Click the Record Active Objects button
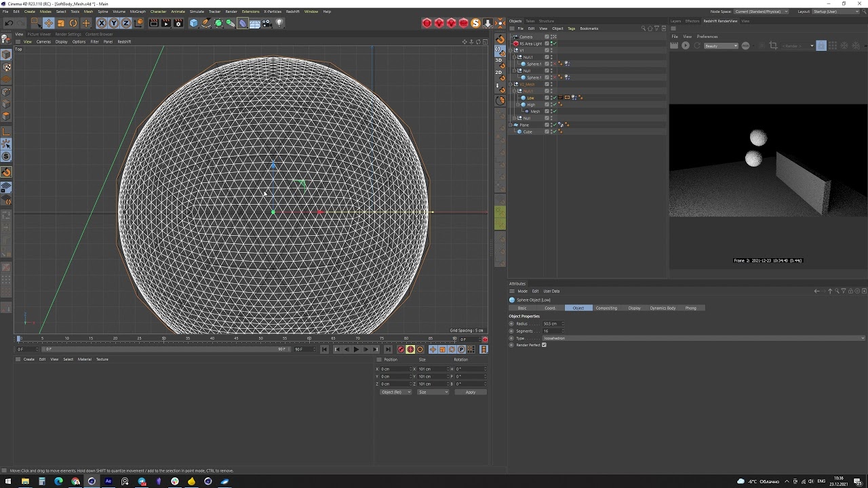 pyautogui.click(x=401, y=350)
